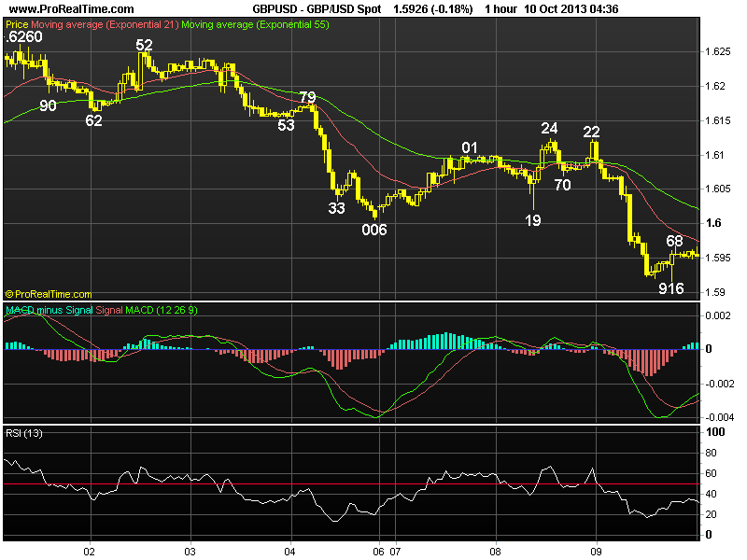Click the '03' date axis label

(x=190, y=552)
